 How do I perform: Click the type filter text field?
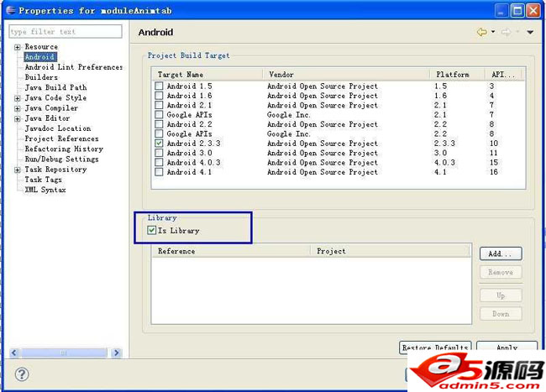66,31
